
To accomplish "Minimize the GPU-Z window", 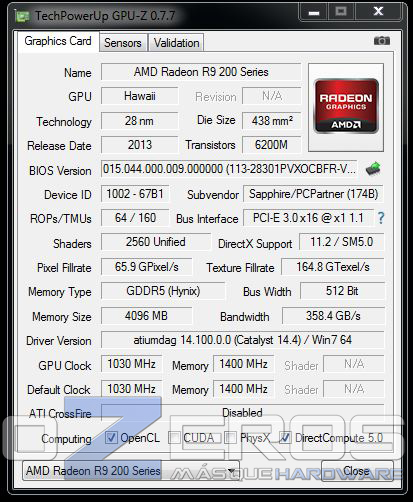I will click(x=314, y=12).
